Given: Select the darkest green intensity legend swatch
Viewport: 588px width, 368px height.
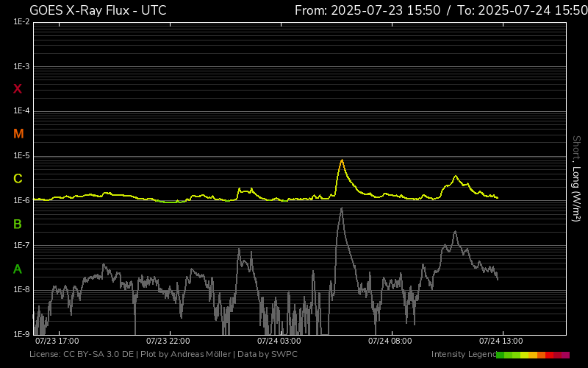Looking at the screenshot, I should (x=501, y=355).
